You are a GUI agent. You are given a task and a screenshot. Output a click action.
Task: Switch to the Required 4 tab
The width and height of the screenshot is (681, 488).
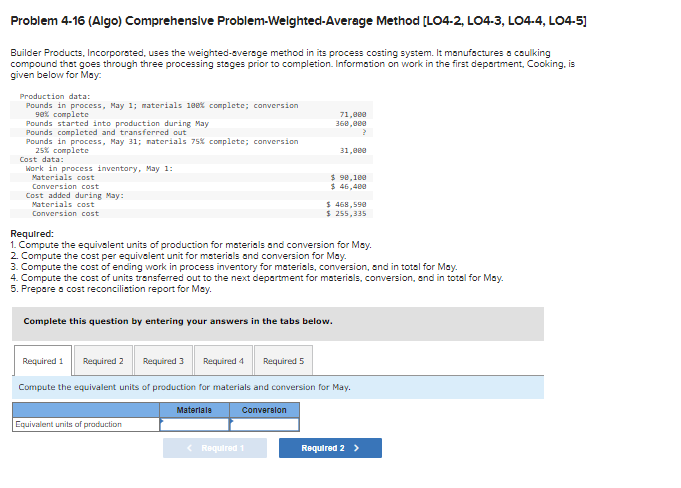click(x=223, y=361)
